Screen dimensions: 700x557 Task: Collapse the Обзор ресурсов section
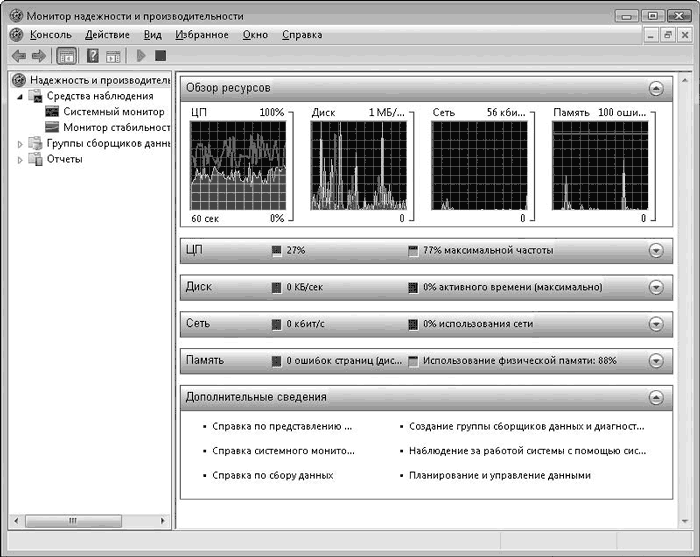(656, 88)
